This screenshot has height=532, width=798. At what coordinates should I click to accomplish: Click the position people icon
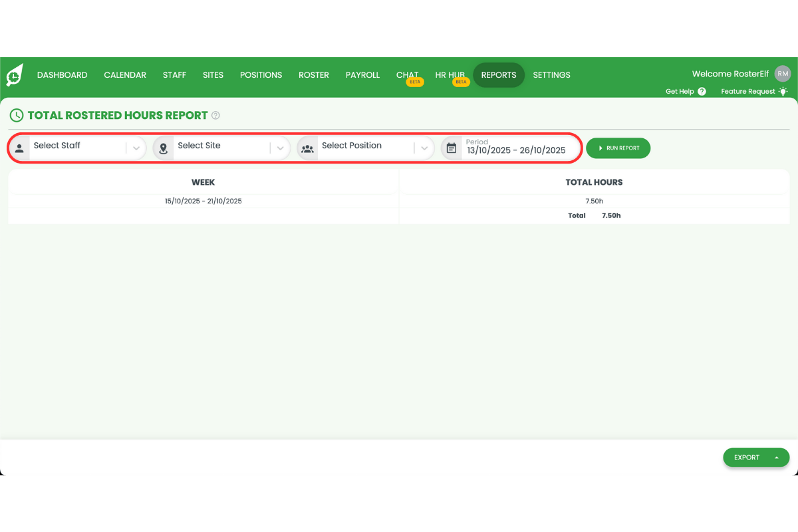pyautogui.click(x=307, y=148)
